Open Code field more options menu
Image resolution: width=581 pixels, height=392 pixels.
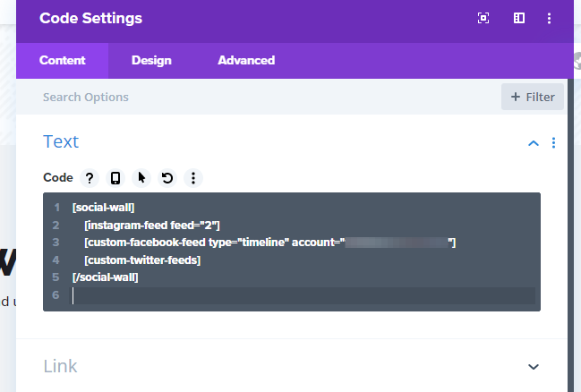pyautogui.click(x=193, y=178)
